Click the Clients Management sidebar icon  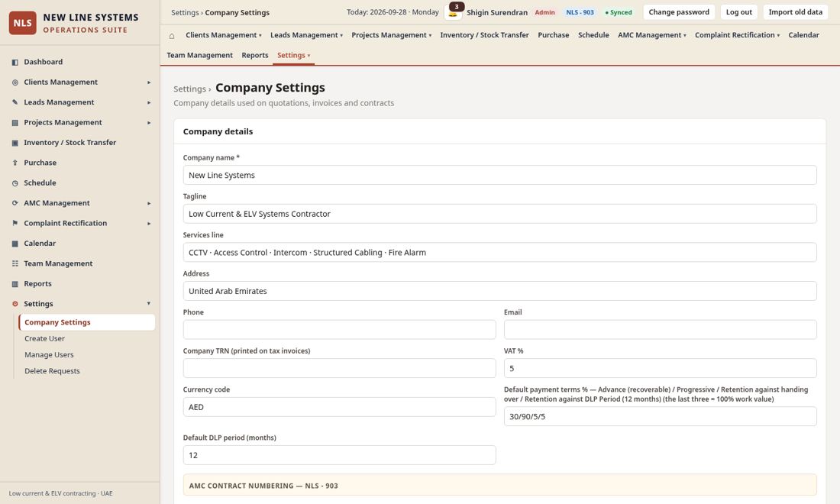click(15, 82)
